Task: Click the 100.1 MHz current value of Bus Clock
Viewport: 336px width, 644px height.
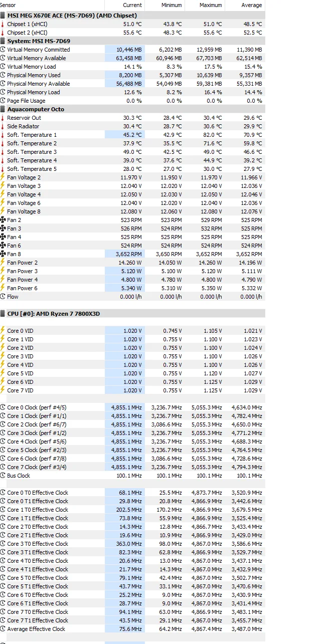Action: 129,476
